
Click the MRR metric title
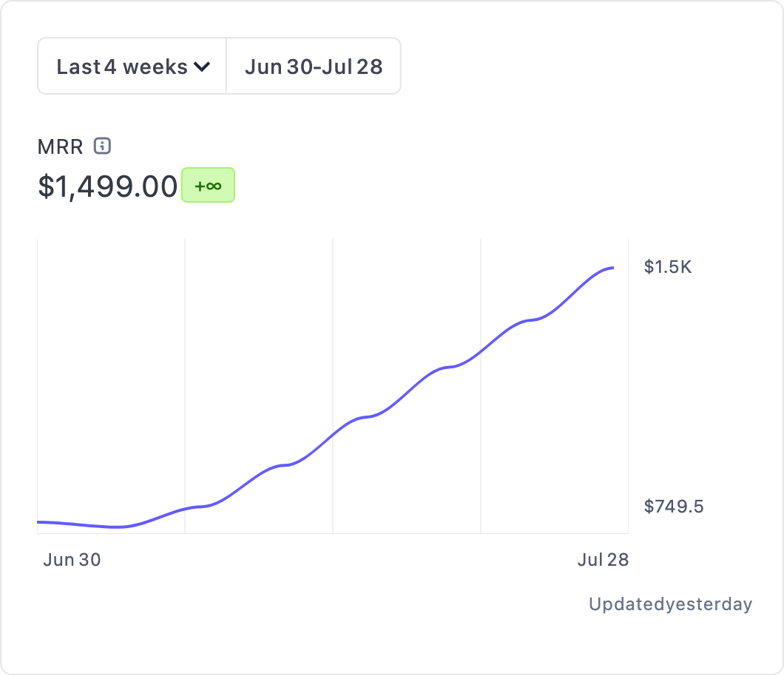61,146
